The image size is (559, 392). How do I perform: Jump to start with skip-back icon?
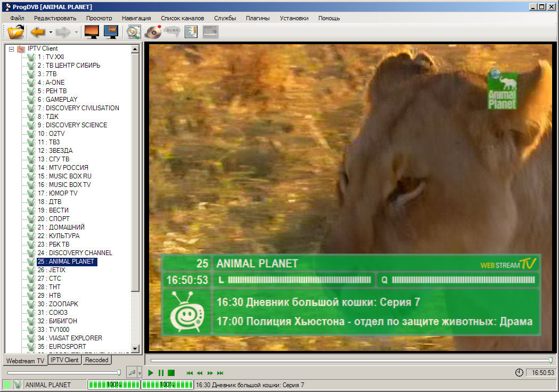190,373
